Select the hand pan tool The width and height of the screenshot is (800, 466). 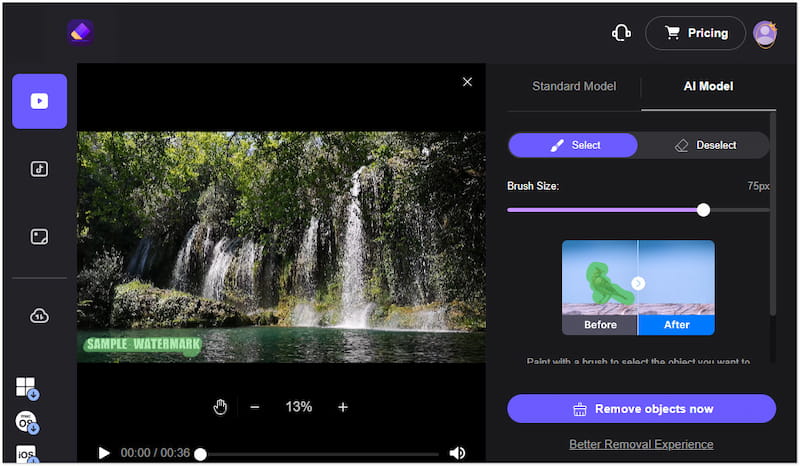click(220, 407)
